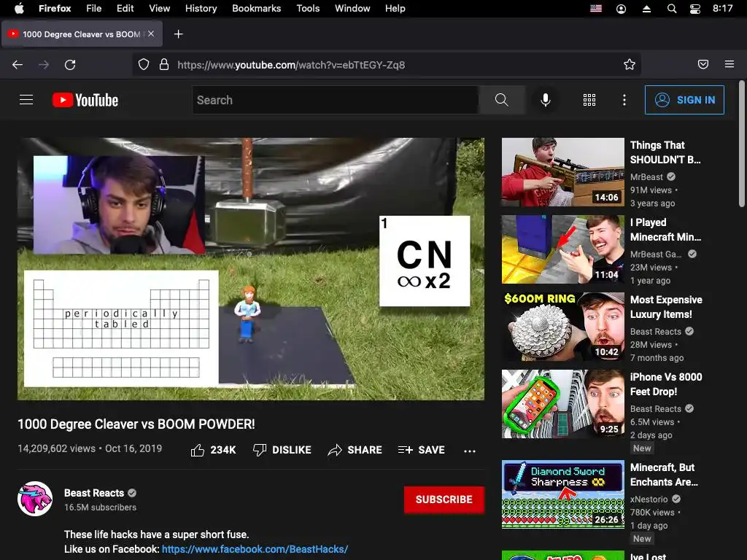Open the Bookmarks menu
Viewport: 747px width, 560px height.
[256, 9]
